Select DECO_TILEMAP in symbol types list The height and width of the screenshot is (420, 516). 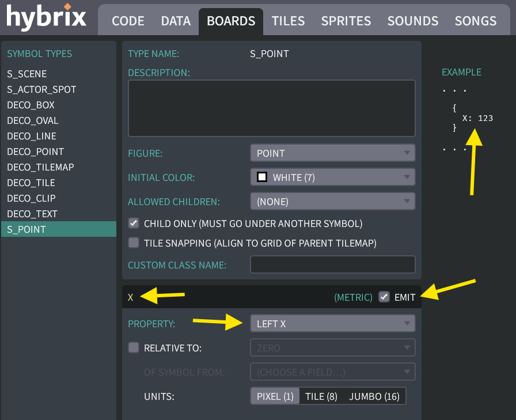tap(40, 167)
